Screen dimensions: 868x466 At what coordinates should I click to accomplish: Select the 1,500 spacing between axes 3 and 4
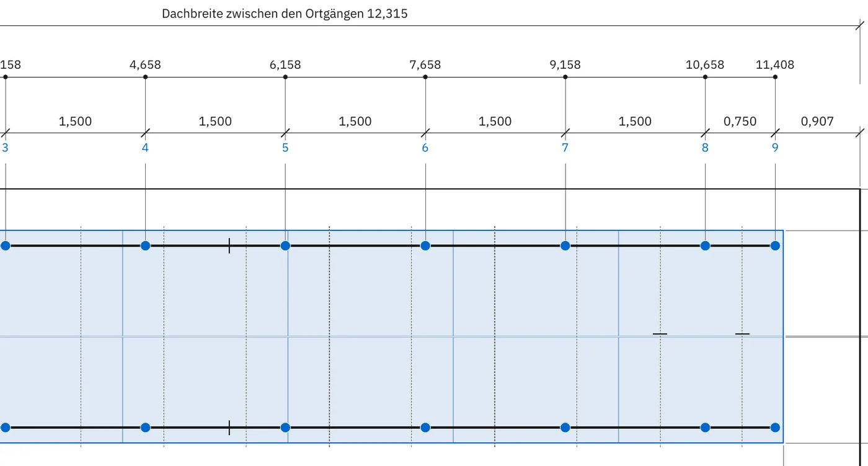coord(75,121)
